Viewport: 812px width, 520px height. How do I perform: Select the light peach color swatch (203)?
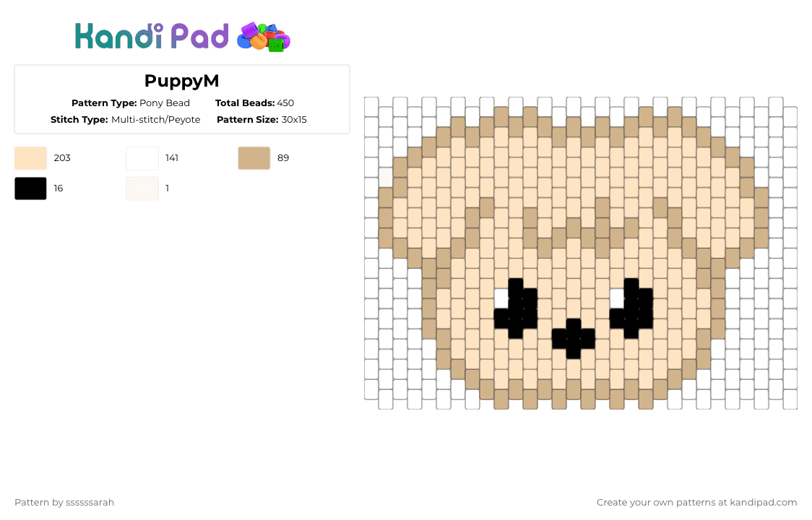30,158
